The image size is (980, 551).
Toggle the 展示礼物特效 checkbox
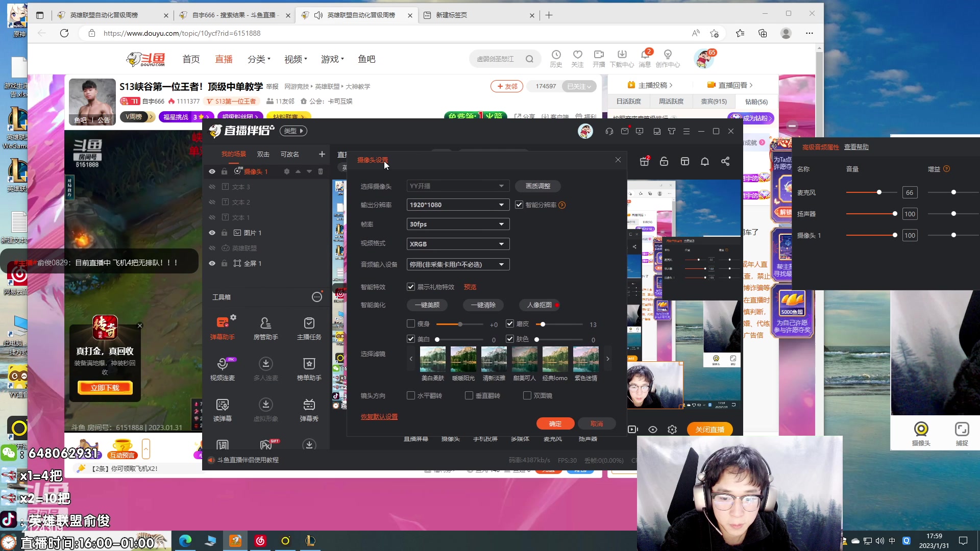[411, 287]
